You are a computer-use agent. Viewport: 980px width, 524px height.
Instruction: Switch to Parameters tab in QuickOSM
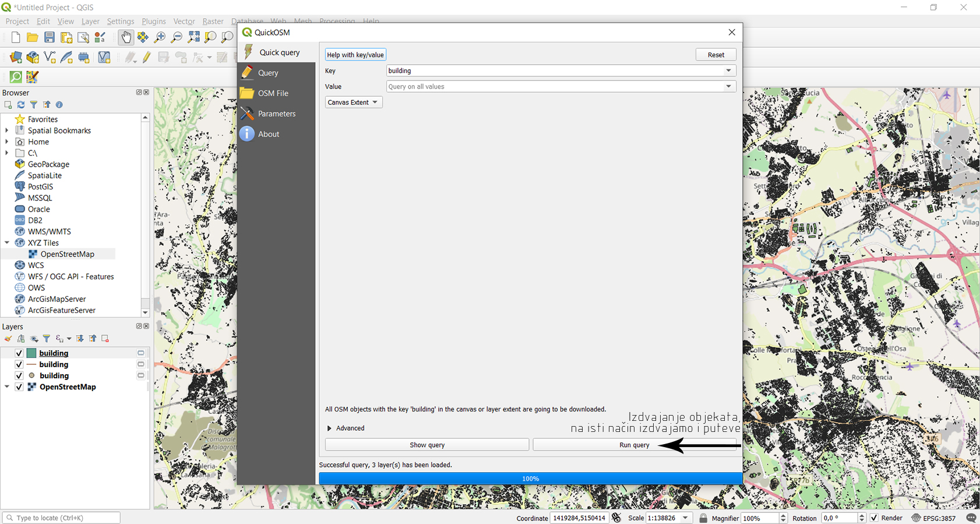[x=276, y=114]
